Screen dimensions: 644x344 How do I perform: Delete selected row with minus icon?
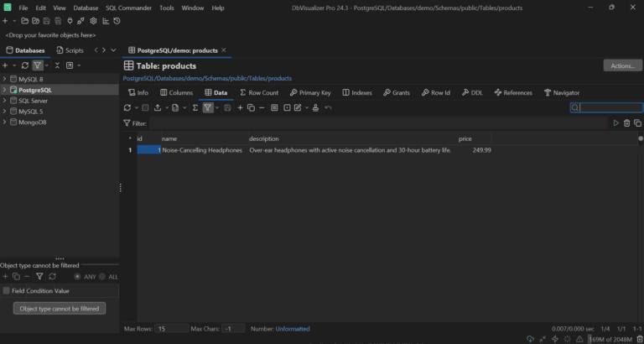pyautogui.click(x=262, y=107)
